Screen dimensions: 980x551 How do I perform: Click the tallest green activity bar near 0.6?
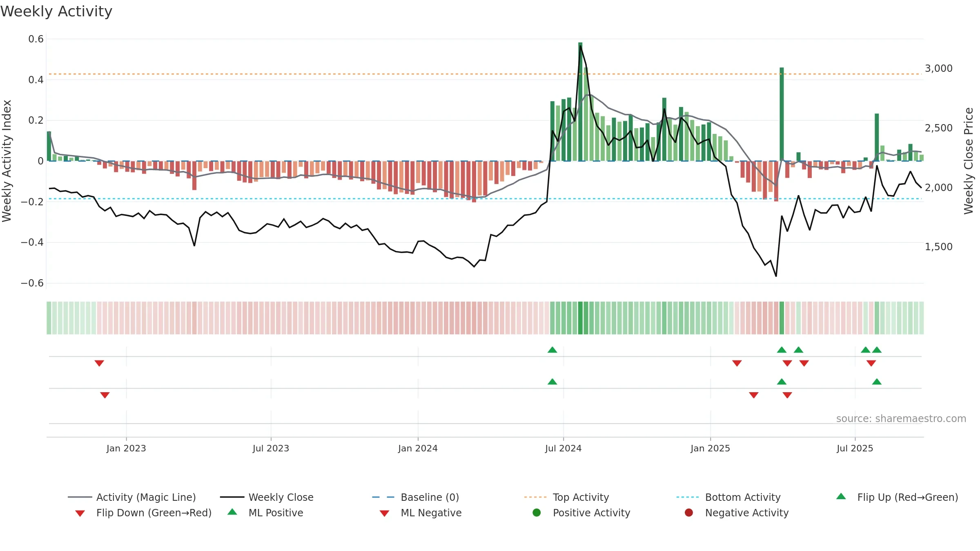pos(580,102)
